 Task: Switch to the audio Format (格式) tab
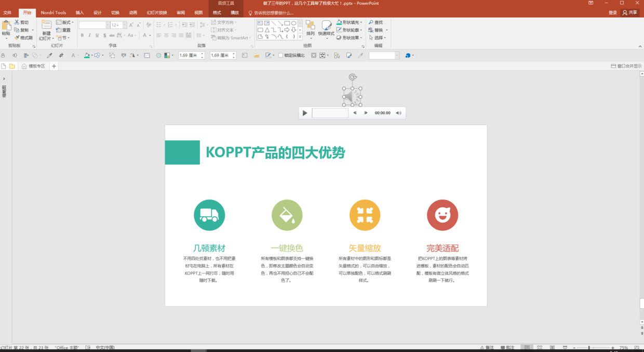(x=217, y=12)
